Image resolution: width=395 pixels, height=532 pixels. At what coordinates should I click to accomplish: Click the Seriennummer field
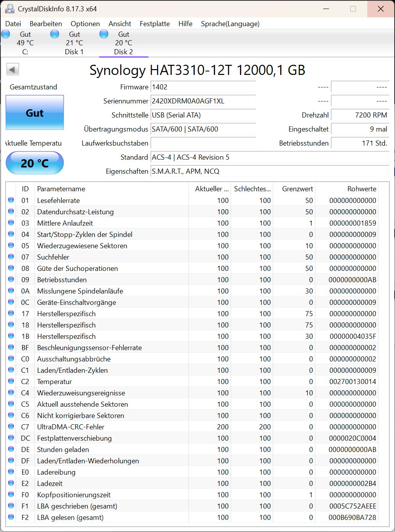[x=203, y=101]
